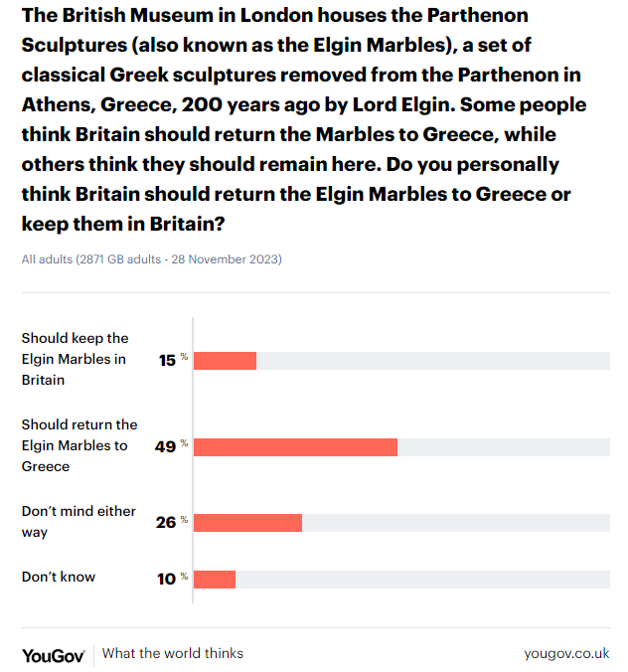The image size is (628, 672).
Task: Click the 'What the world thinks' tagline
Action: tap(173, 654)
